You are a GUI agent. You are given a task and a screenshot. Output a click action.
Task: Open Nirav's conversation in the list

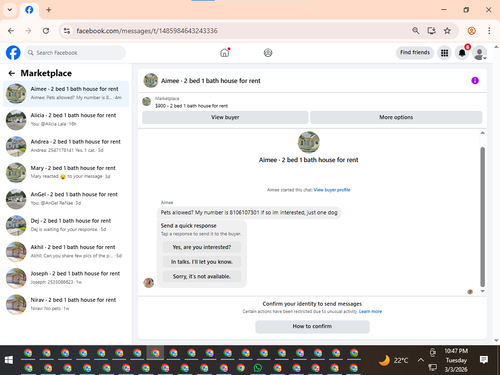(66, 304)
